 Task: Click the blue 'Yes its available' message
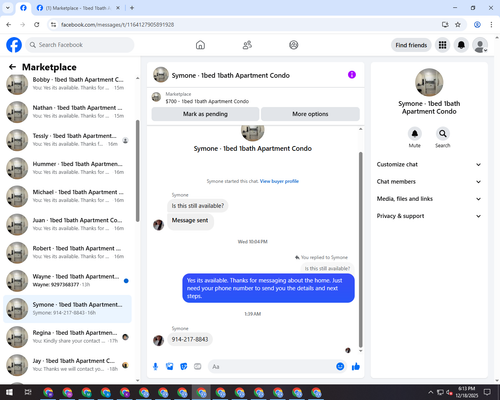coord(268,288)
